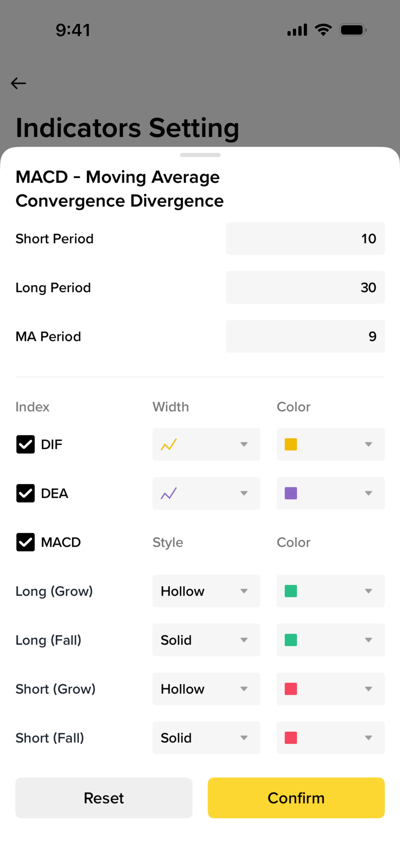The height and width of the screenshot is (868, 400).
Task: Tap the Wi-Fi status icon
Action: [323, 30]
